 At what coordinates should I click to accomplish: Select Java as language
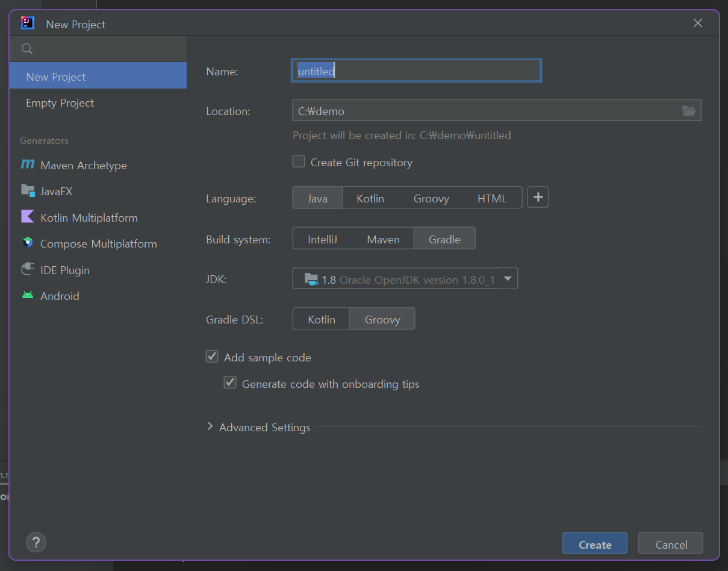coord(317,198)
